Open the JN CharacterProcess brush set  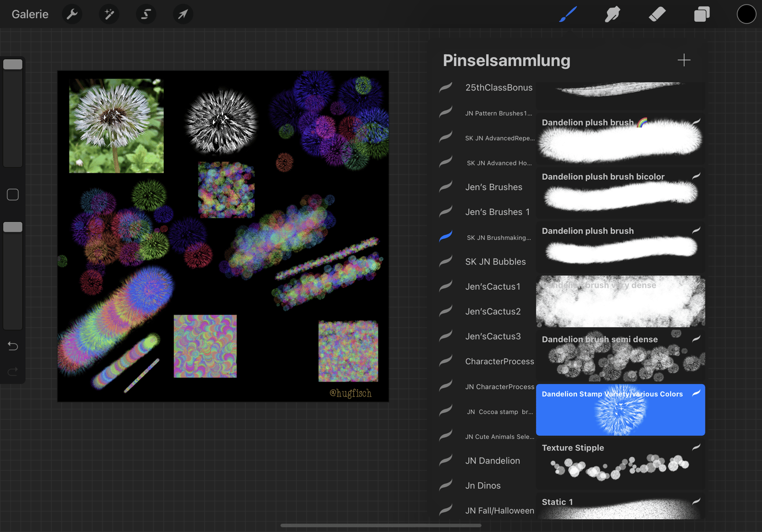(486, 386)
